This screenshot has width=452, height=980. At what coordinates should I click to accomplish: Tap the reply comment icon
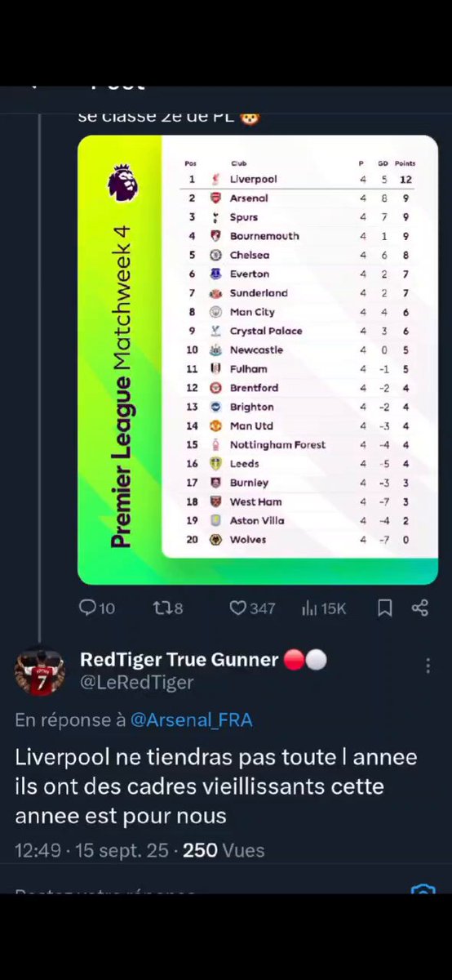coord(87,608)
